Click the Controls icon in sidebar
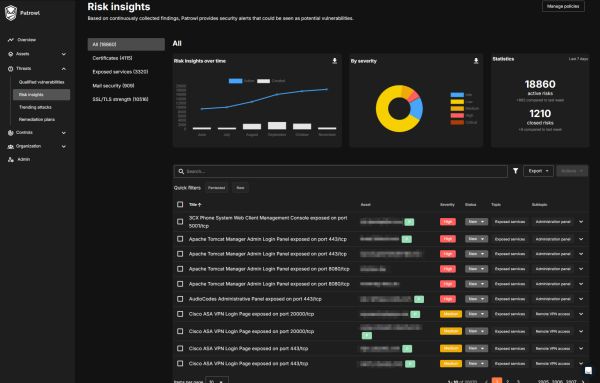The image size is (600, 383). [x=11, y=133]
